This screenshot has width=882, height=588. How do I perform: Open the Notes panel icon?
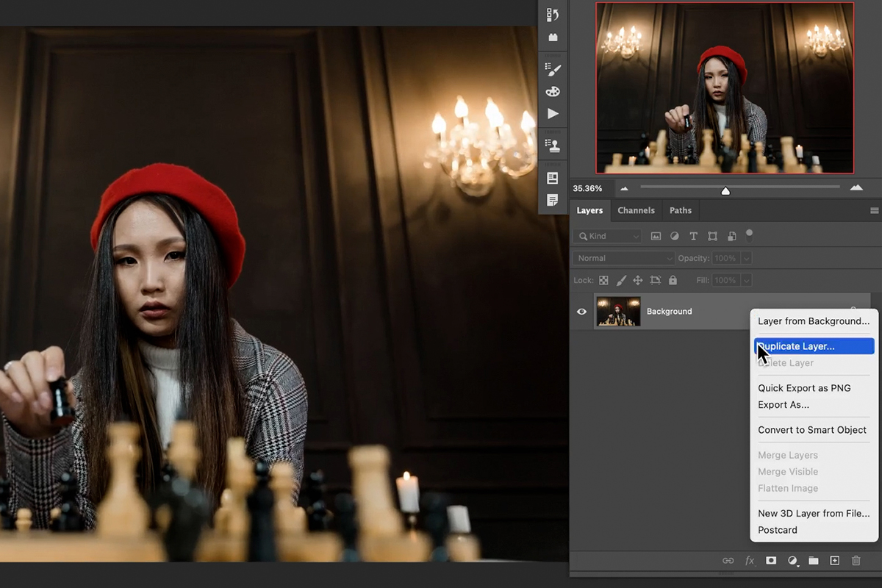553,200
